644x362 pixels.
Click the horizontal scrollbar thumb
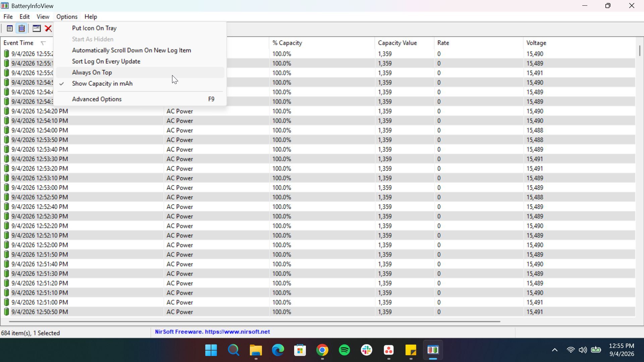pos(255,321)
